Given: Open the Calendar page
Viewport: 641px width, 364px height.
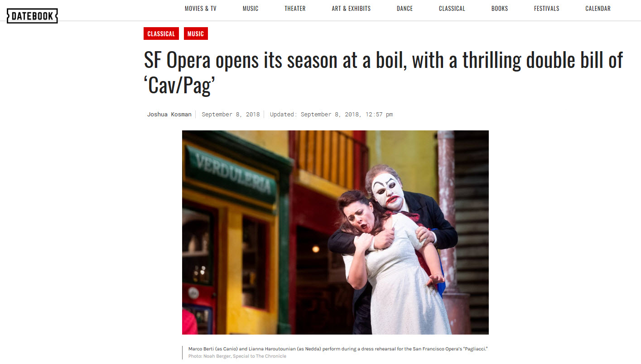Looking at the screenshot, I should [x=598, y=9].
